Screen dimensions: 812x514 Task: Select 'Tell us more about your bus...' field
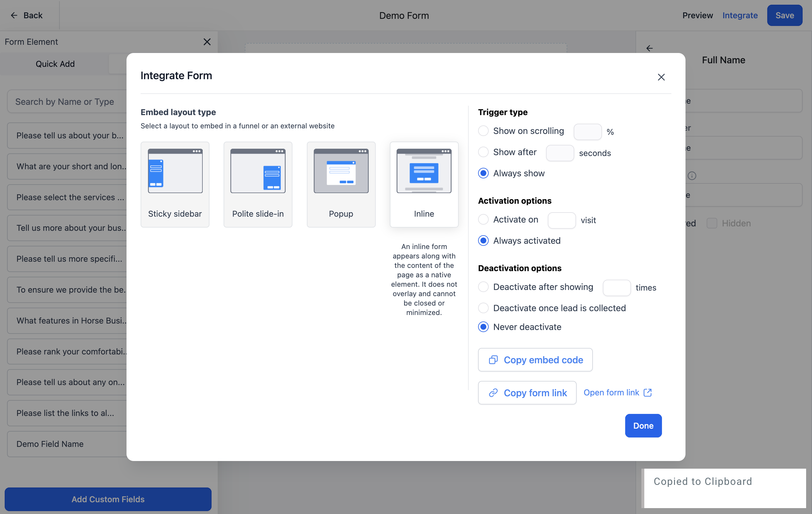(x=67, y=228)
